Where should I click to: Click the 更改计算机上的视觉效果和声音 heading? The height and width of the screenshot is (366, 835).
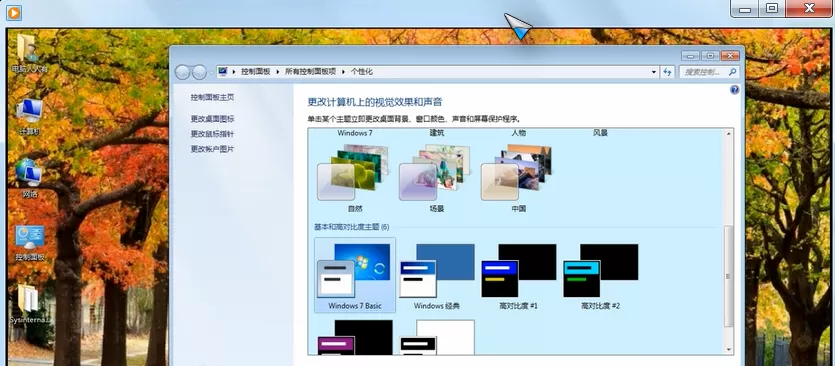coord(375,102)
